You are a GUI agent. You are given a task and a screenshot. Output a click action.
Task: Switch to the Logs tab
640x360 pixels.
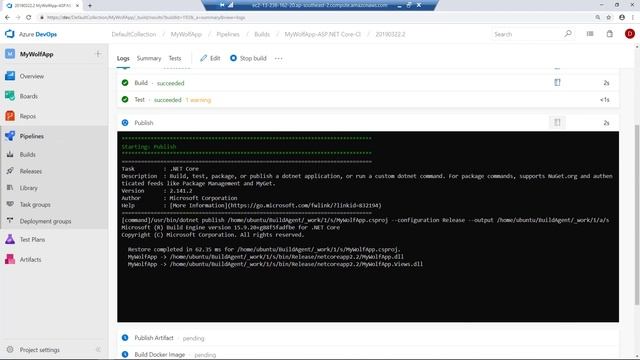(123, 58)
